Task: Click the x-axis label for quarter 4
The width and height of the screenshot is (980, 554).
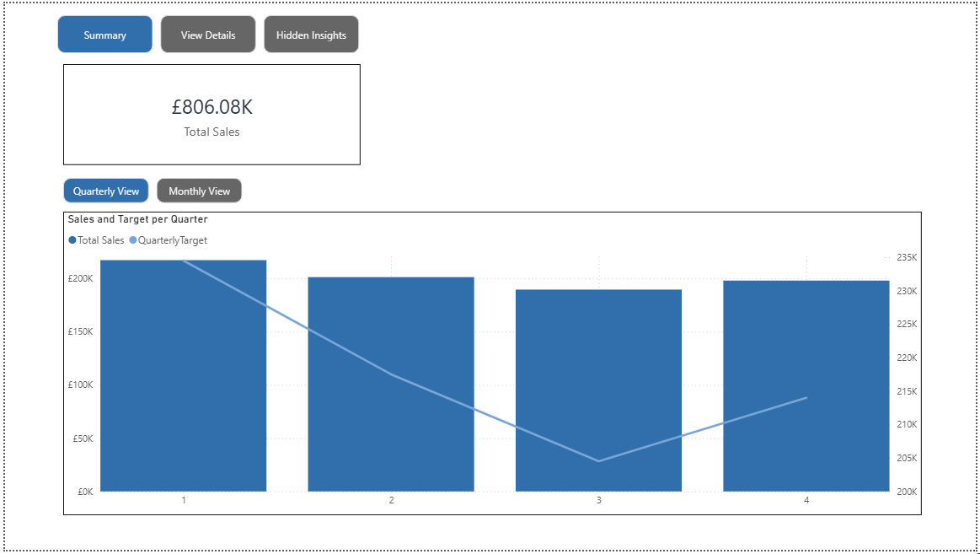Action: pyautogui.click(x=806, y=500)
